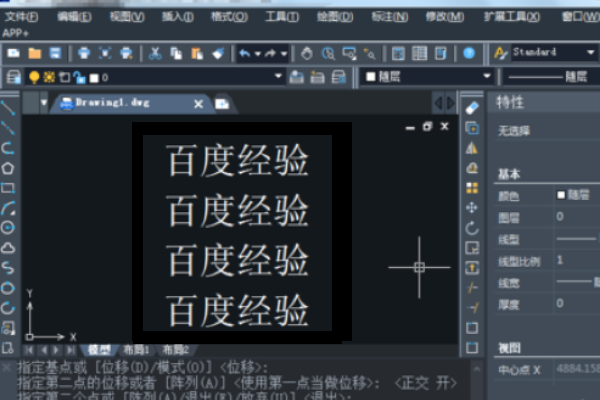The height and width of the screenshot is (400, 600).
Task: Select the Revision cloud tool
Action: tap(8, 248)
